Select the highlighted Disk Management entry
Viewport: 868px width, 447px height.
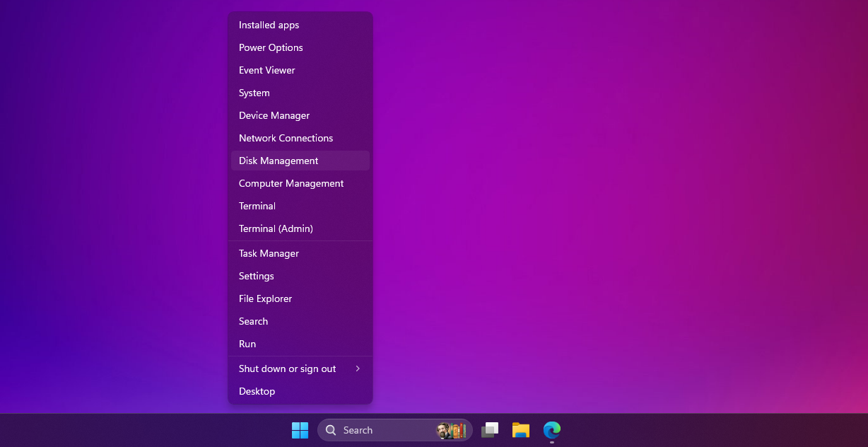click(x=300, y=161)
